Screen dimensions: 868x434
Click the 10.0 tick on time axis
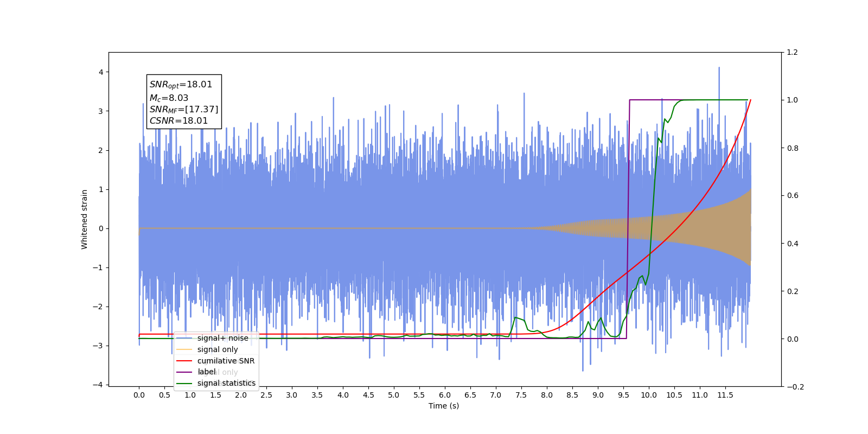point(649,395)
